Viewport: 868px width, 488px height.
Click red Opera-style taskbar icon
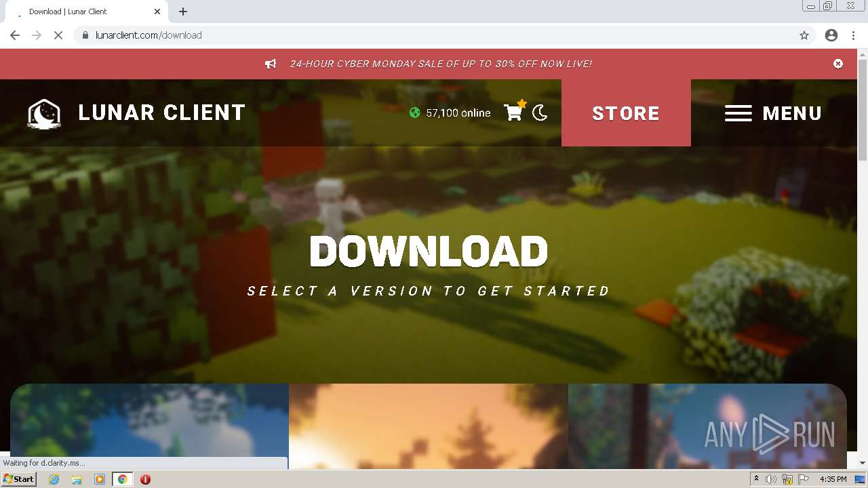pyautogui.click(x=145, y=479)
